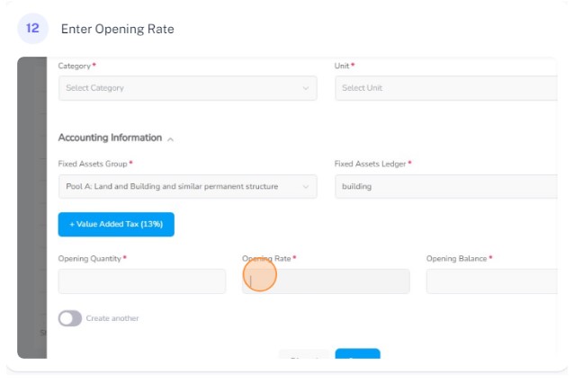583x392 pixels.
Task: Enable the Create another toggle
Action: coord(70,318)
